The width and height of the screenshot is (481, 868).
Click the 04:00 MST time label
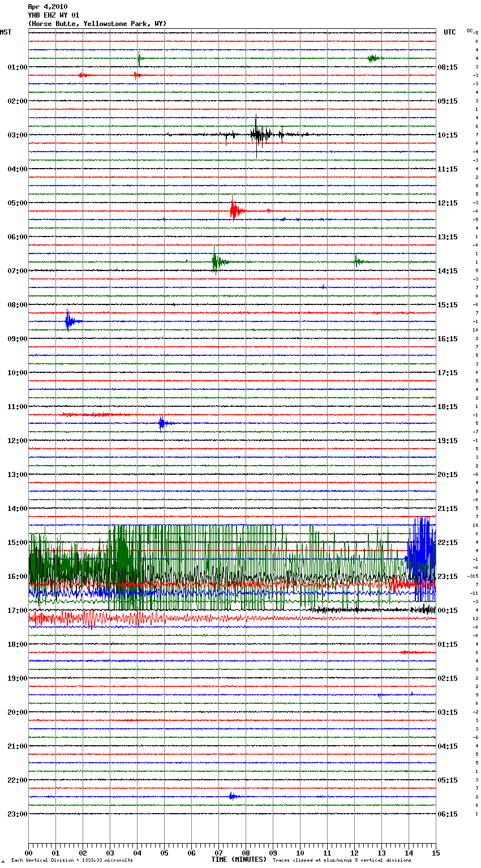point(18,169)
